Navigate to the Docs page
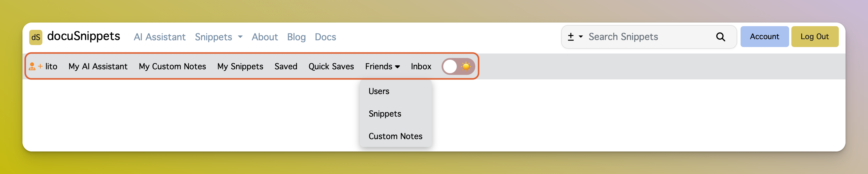This screenshot has width=868, height=174. point(325,37)
